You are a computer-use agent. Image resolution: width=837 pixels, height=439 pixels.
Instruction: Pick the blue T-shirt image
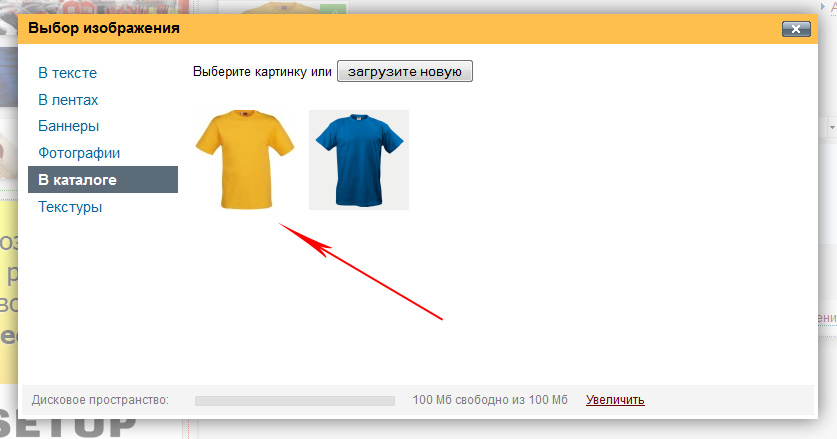359,160
